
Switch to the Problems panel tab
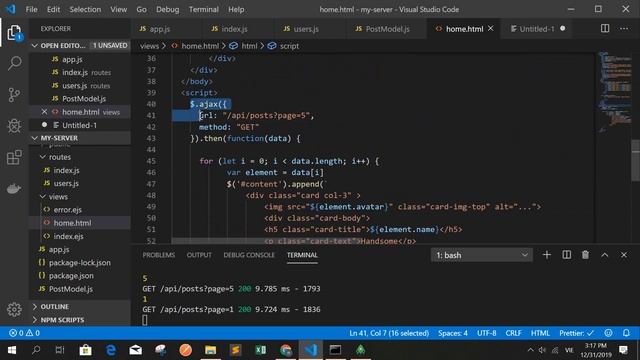159,255
